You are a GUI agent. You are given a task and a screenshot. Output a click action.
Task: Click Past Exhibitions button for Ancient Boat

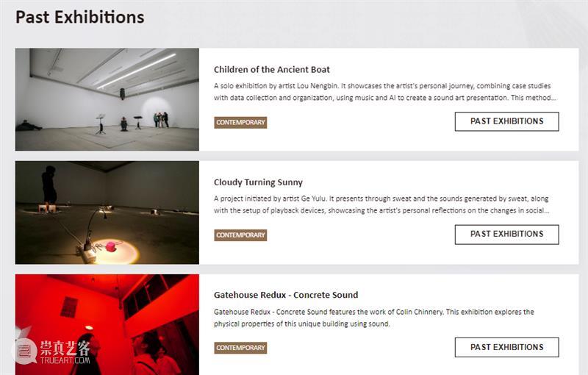[x=506, y=121]
